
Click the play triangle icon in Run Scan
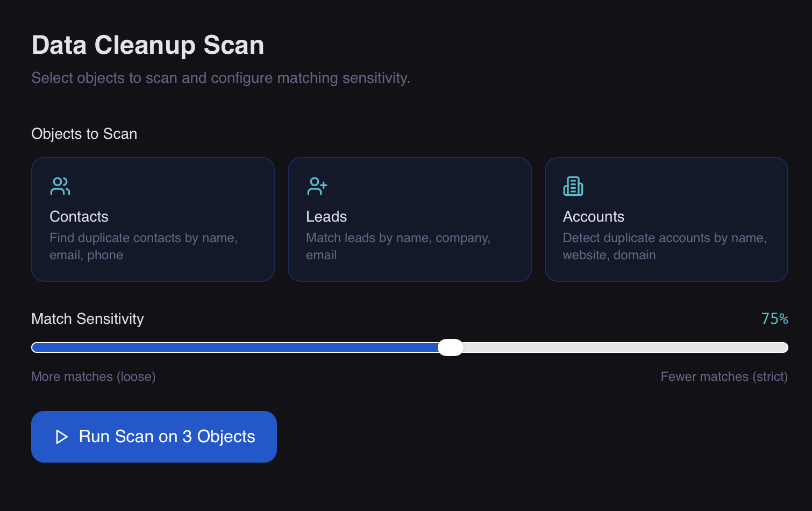coord(62,437)
